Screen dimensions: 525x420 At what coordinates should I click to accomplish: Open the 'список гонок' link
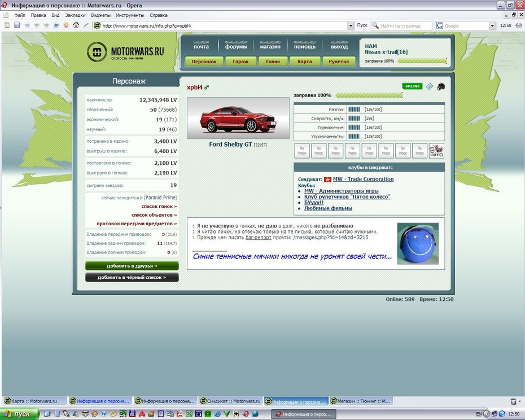pyautogui.click(x=159, y=206)
